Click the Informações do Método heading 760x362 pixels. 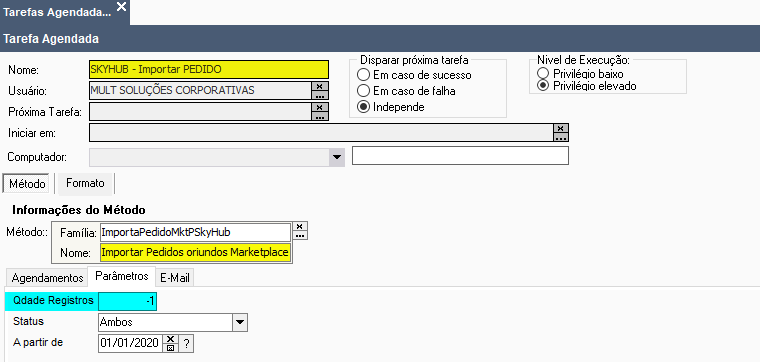tap(79, 210)
